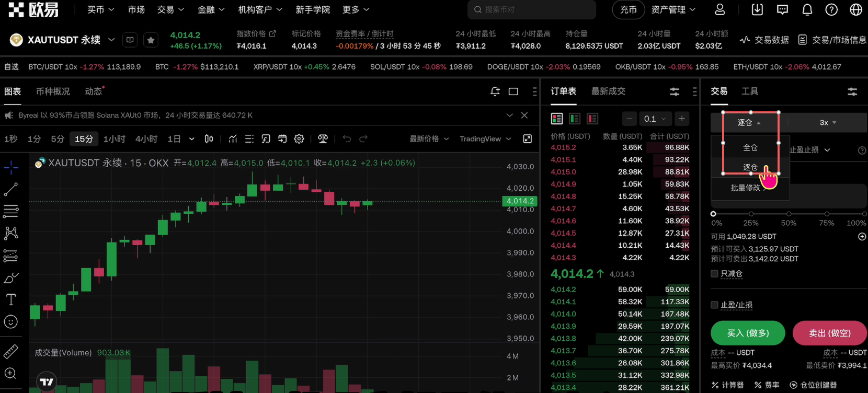The image size is (868, 393).
Task: Enable the 止盈/止损 checkbox
Action: pos(714,305)
